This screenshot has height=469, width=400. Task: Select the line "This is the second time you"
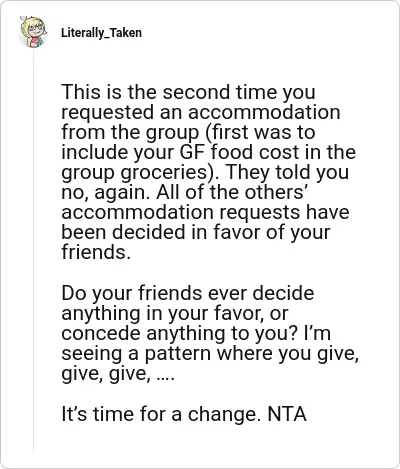click(x=188, y=92)
